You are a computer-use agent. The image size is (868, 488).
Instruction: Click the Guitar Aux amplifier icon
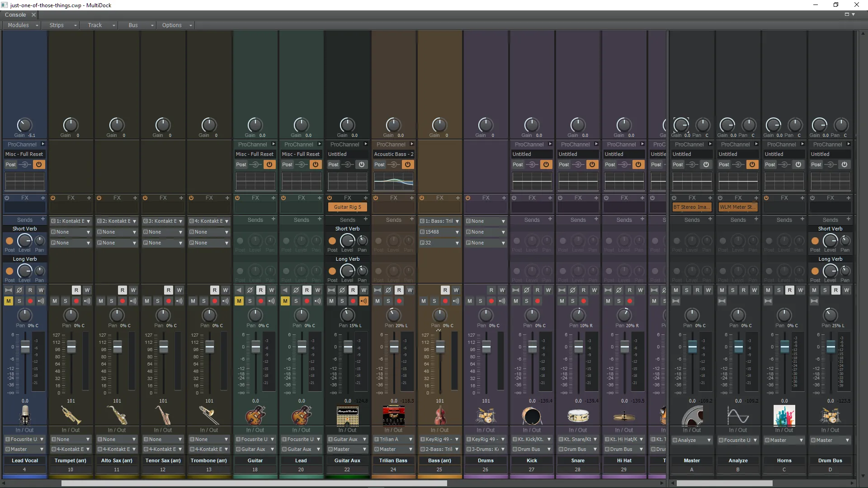point(347,415)
